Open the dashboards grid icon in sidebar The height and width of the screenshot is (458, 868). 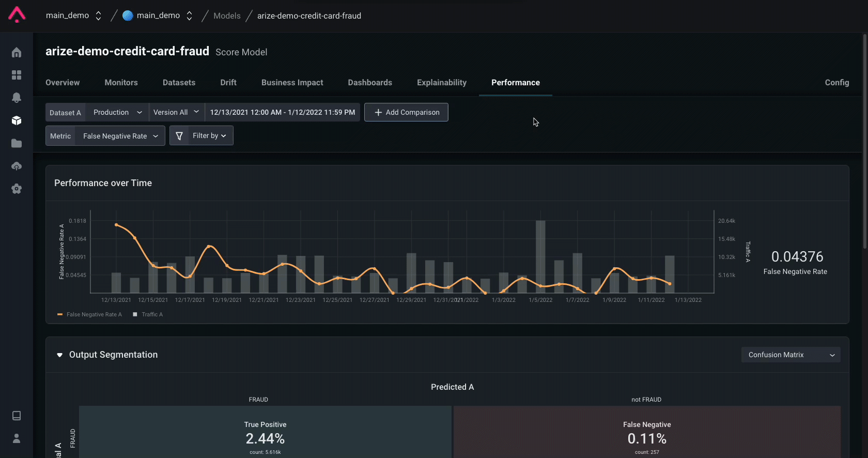pos(17,75)
